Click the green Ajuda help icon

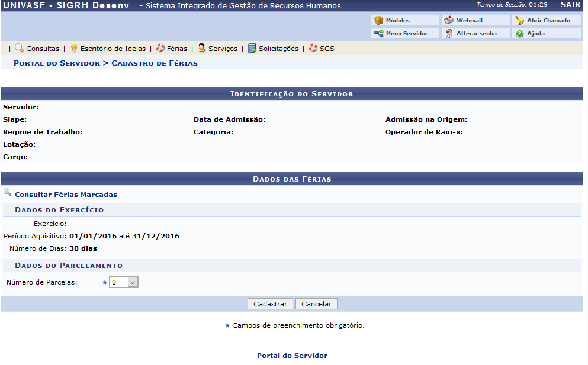point(519,34)
